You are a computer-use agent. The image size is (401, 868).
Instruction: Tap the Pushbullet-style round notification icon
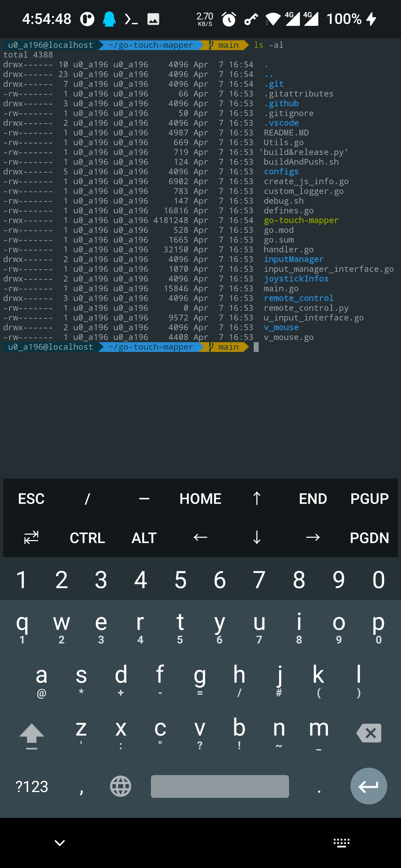click(x=87, y=19)
